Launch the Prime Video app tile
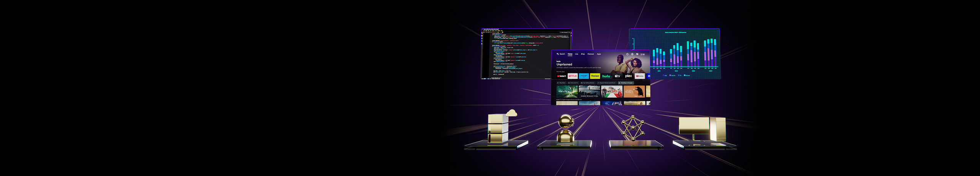The image size is (980, 176). point(584,76)
